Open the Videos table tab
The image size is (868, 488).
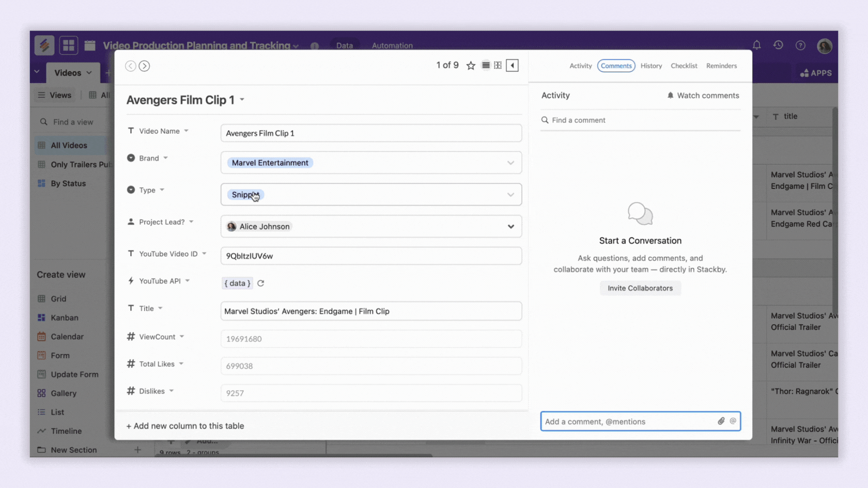tap(73, 73)
